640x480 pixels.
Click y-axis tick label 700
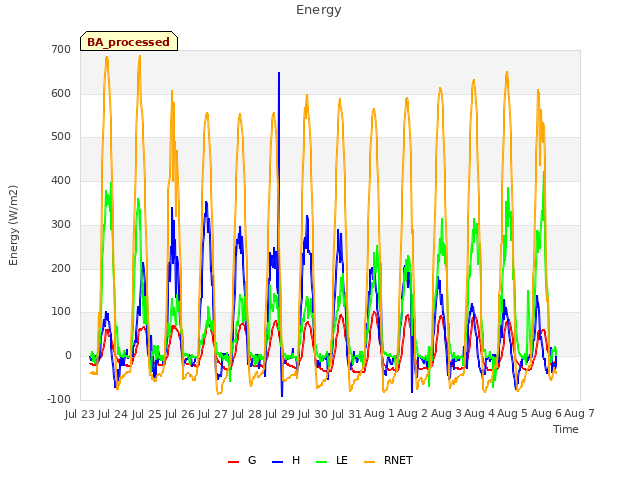61,49
